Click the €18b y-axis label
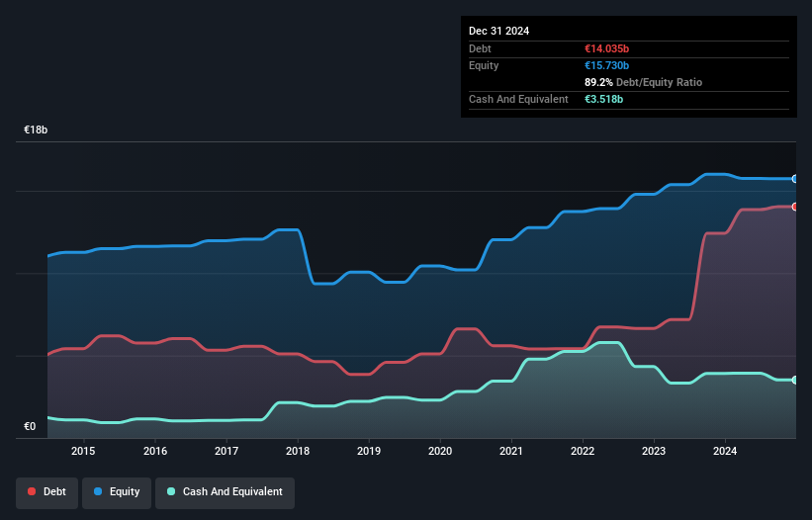The width and height of the screenshot is (812, 520). (x=36, y=130)
